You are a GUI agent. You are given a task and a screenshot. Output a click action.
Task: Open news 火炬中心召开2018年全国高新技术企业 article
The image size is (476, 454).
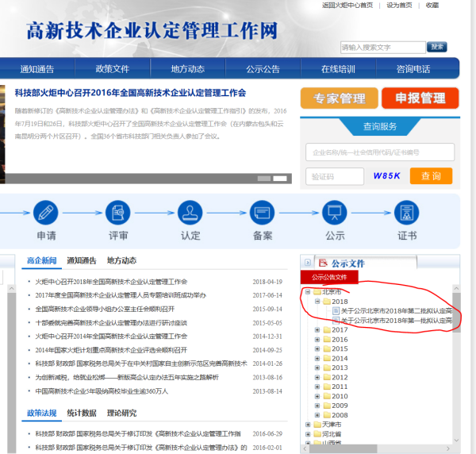[111, 282]
